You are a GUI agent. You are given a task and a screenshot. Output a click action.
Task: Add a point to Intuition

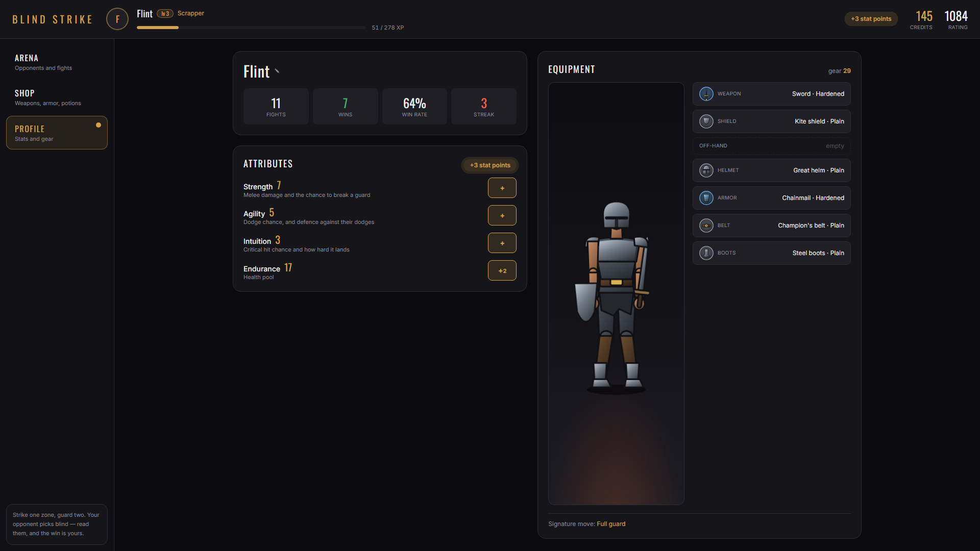click(x=502, y=243)
